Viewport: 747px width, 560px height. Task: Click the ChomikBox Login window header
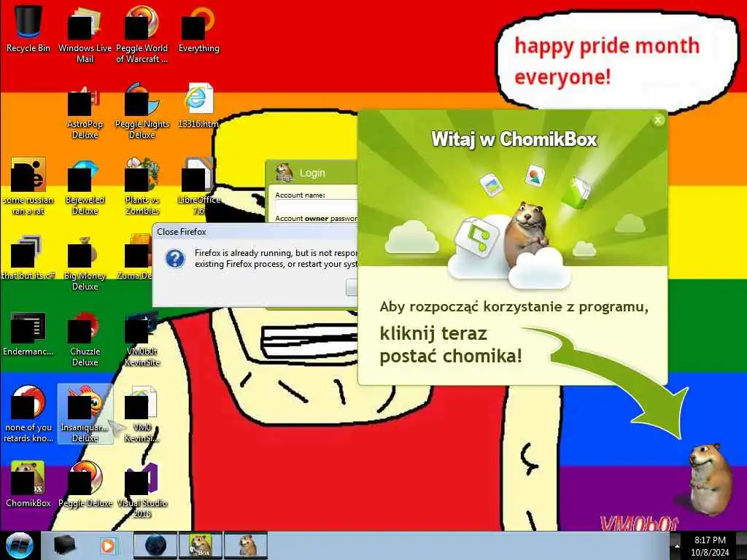point(311,173)
